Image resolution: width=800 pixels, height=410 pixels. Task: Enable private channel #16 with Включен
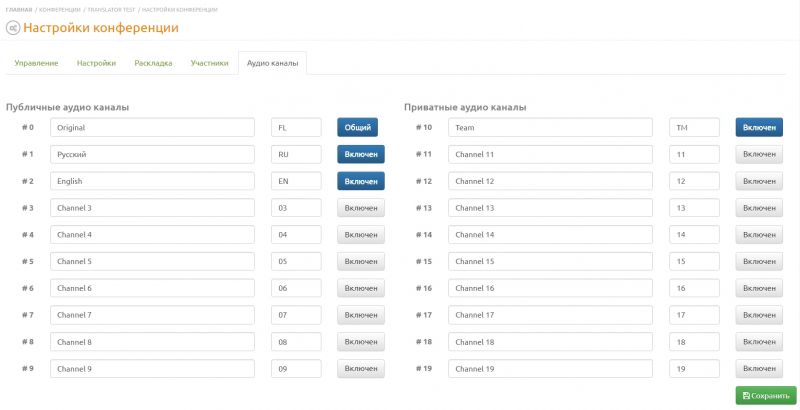click(759, 288)
